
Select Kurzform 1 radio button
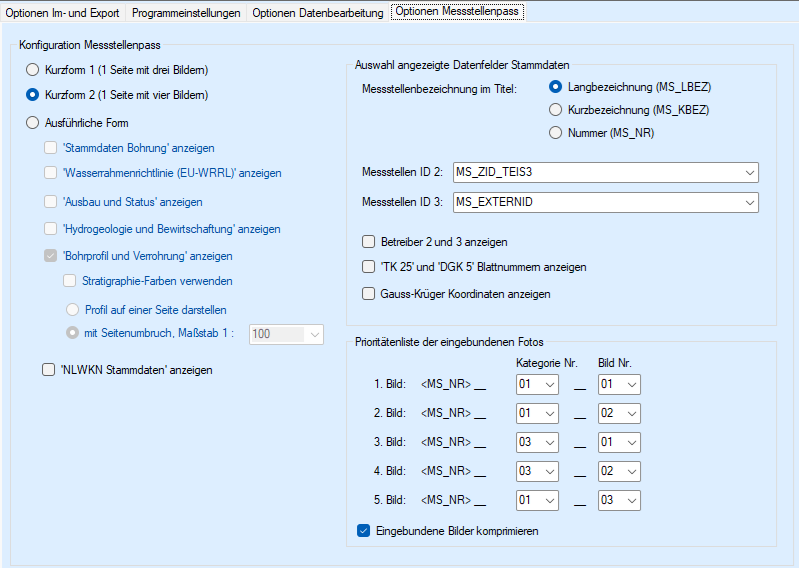(x=33, y=70)
